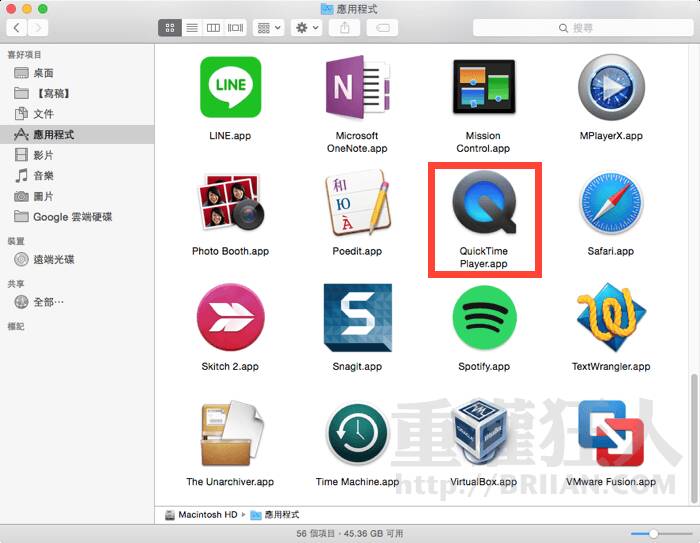Click the Poedit.app icon
Viewport: 700px width, 543px height.
click(357, 203)
